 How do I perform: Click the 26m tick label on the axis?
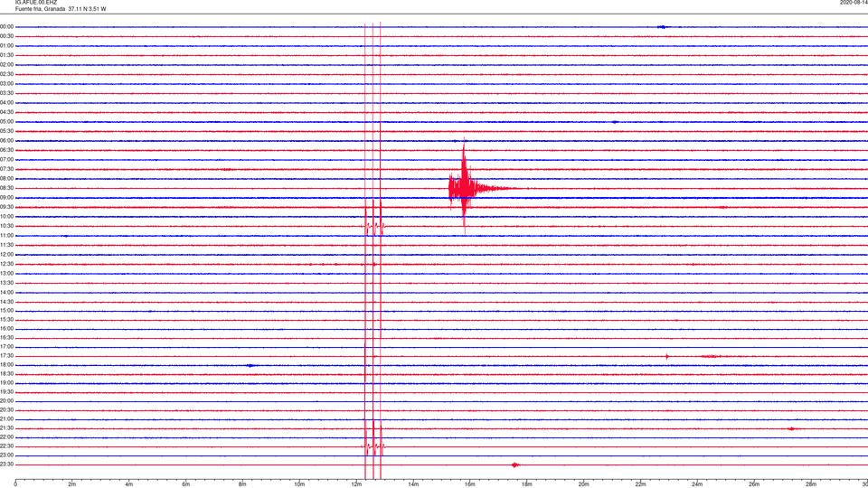point(754,484)
